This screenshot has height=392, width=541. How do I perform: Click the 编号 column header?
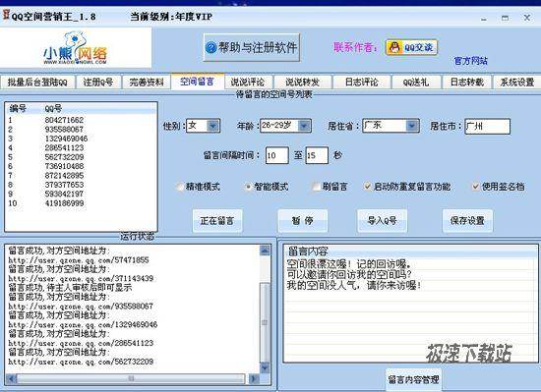[18, 108]
